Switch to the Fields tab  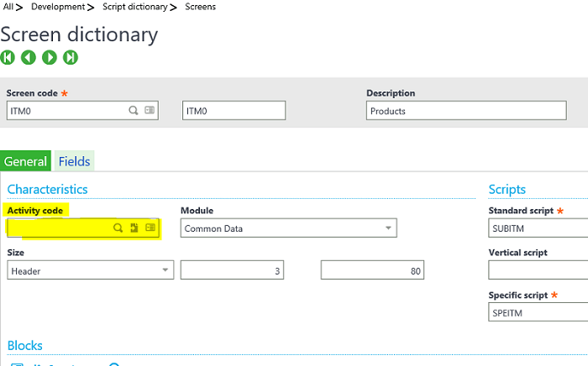click(x=74, y=162)
